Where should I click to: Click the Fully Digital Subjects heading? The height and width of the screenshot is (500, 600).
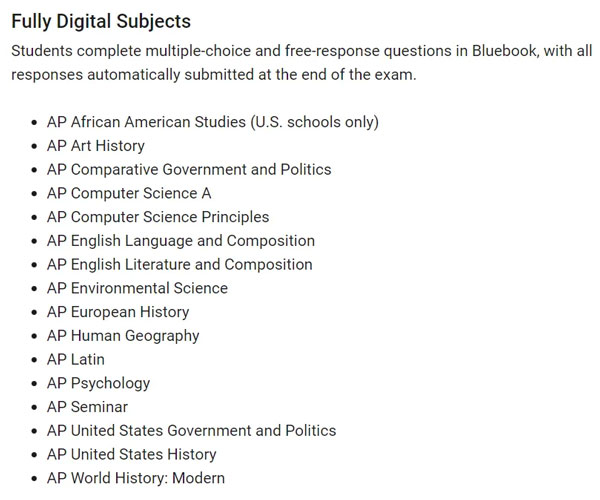pos(101,21)
